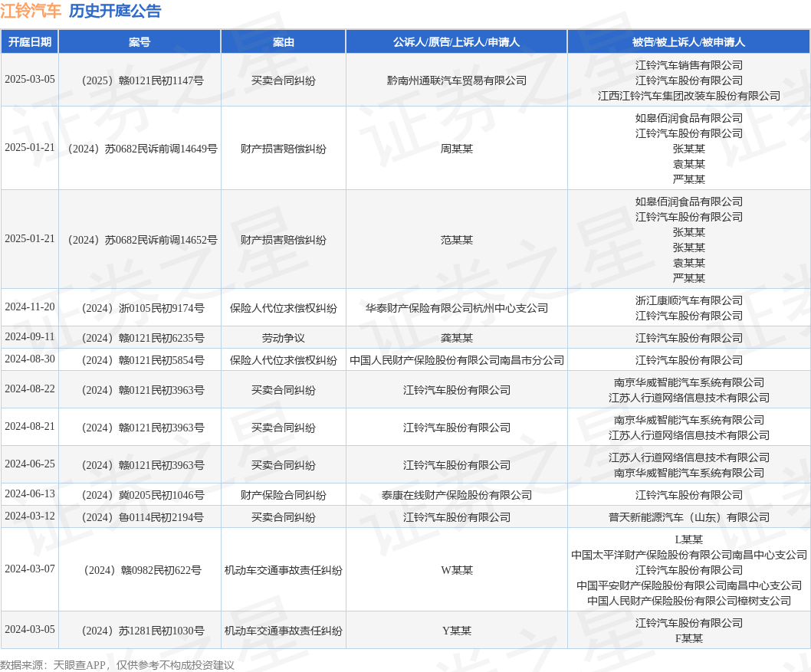
Task: Click cause 劳动争议
Action: (x=284, y=338)
